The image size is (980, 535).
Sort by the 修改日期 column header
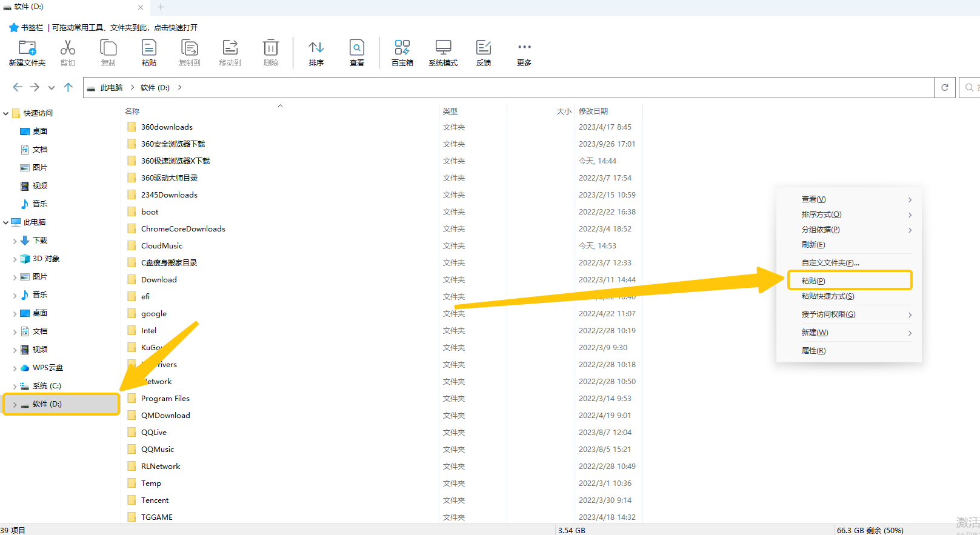pyautogui.click(x=593, y=111)
